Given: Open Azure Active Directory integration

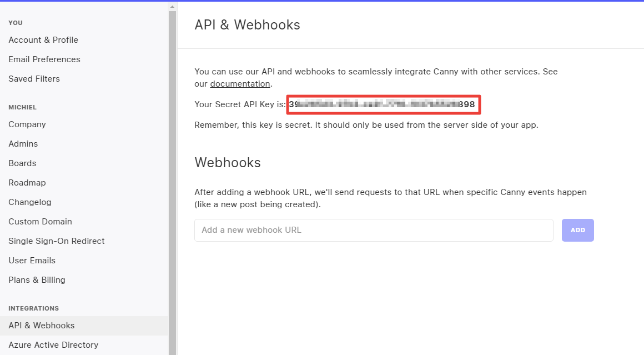Looking at the screenshot, I should [x=53, y=345].
